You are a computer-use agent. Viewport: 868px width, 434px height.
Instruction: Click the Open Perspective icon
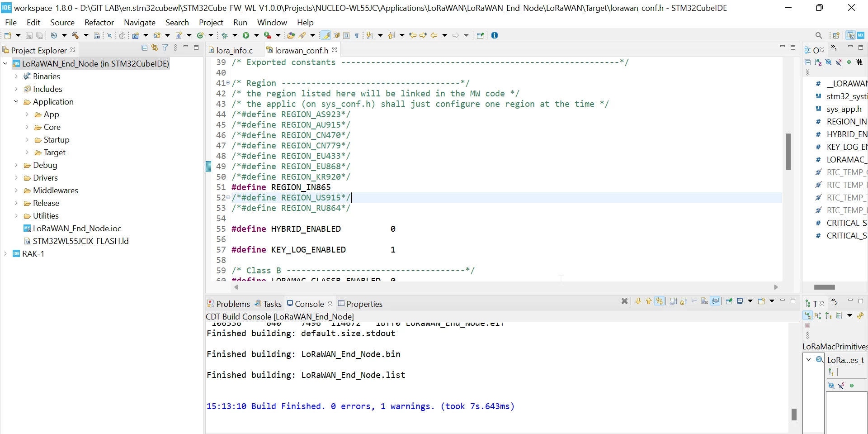coord(836,35)
